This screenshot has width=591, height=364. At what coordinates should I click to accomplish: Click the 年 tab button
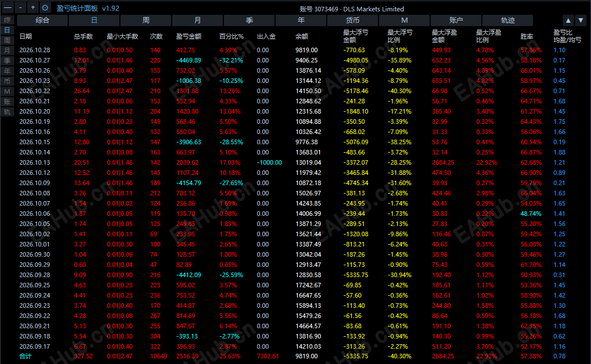click(301, 20)
